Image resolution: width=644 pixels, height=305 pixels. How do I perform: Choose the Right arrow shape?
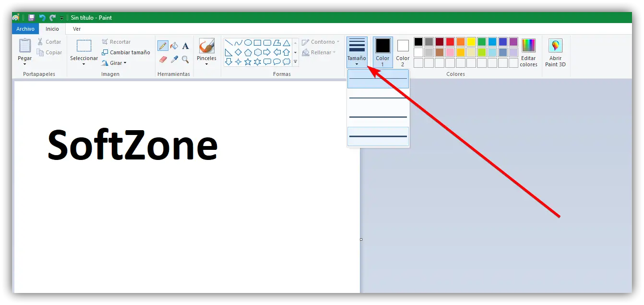267,52
